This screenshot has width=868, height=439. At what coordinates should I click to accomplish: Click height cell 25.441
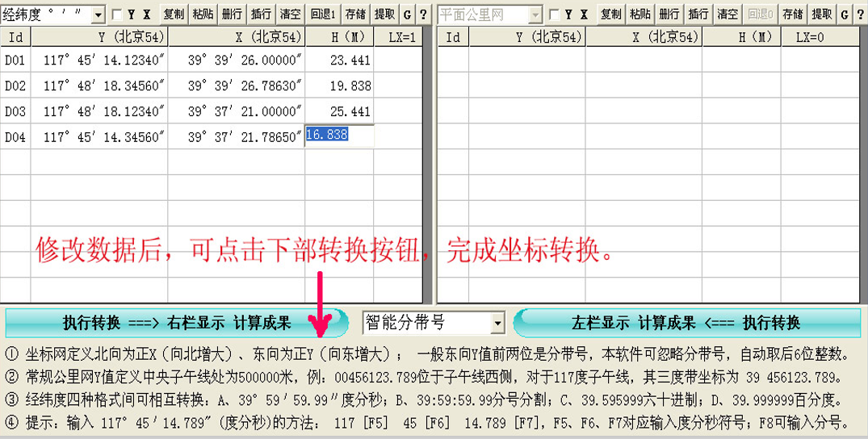[339, 111]
